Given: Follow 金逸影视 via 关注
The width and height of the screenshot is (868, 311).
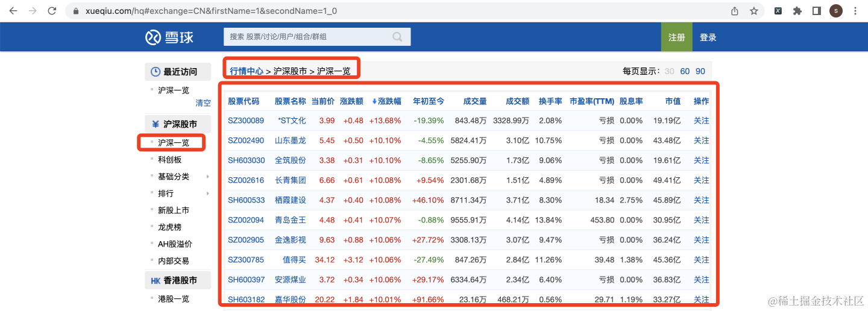Looking at the screenshot, I should click(702, 240).
